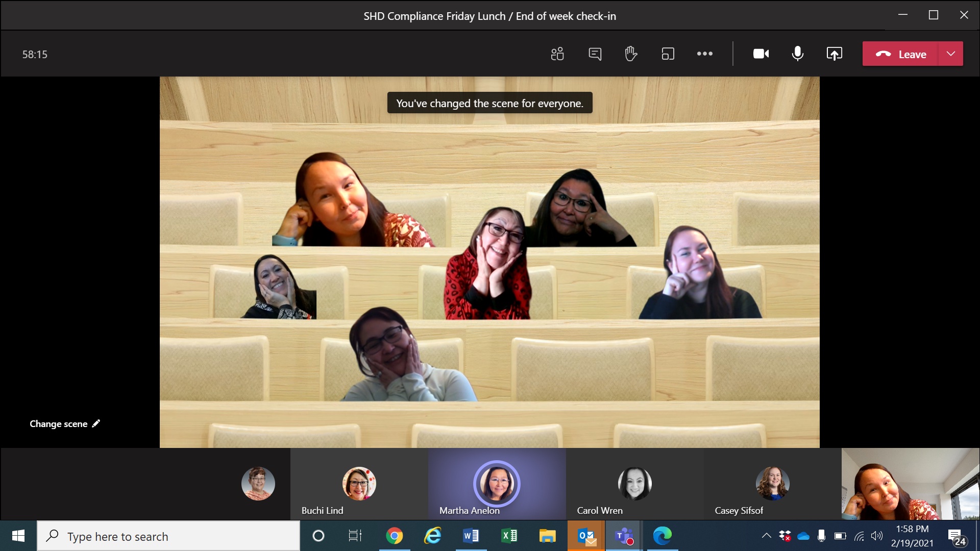980x551 pixels.
Task: Leave the meeting with the red button
Action: coord(901,54)
